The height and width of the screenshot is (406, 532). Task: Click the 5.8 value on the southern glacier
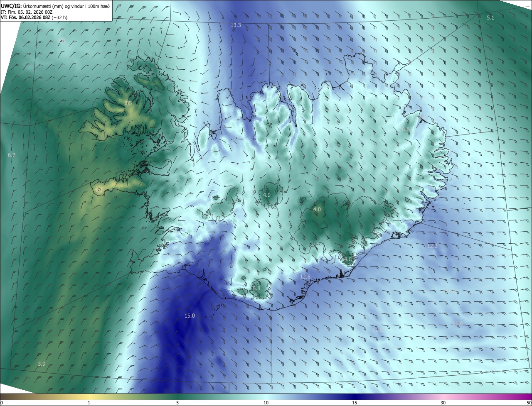click(x=256, y=288)
